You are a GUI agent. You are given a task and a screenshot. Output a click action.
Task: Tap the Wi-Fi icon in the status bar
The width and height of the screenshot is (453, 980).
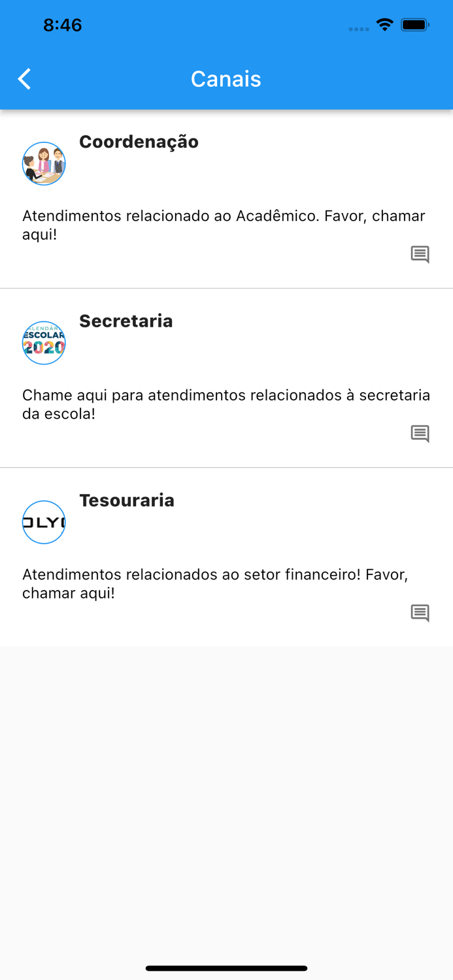(384, 25)
